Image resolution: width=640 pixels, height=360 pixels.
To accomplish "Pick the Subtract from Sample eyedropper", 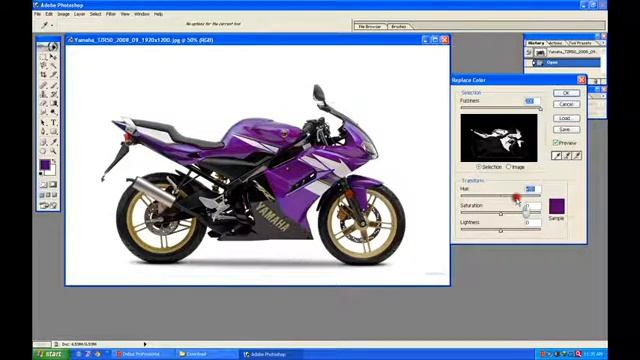I will pos(577,156).
